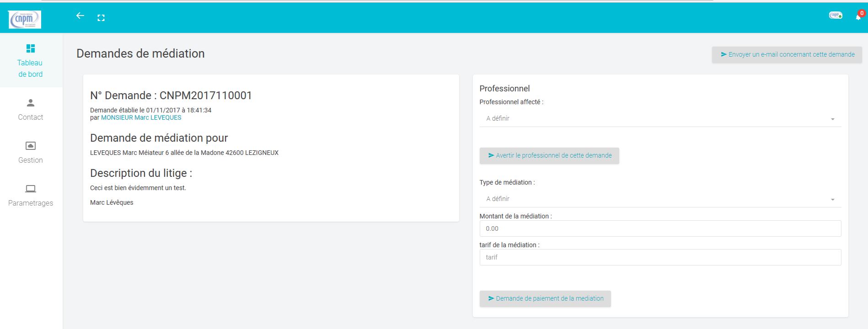Screen dimensions: 868x329
Task: Click the Contact person icon
Action: point(31,103)
